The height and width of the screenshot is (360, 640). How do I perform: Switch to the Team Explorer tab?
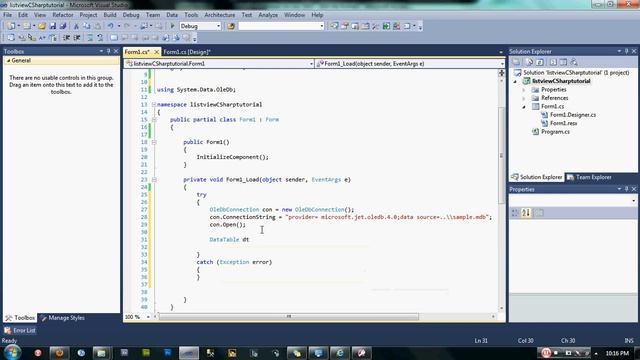(589, 177)
